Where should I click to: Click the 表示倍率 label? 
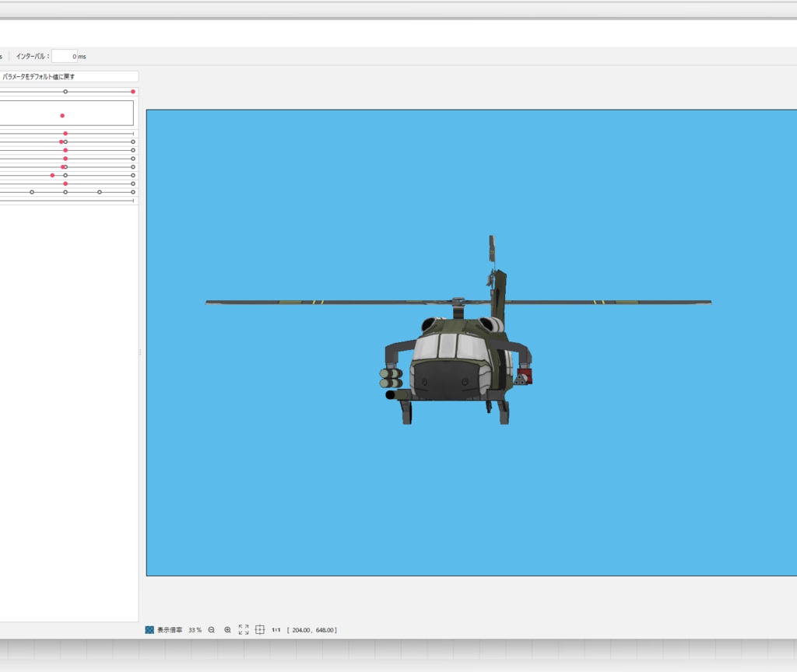[169, 630]
